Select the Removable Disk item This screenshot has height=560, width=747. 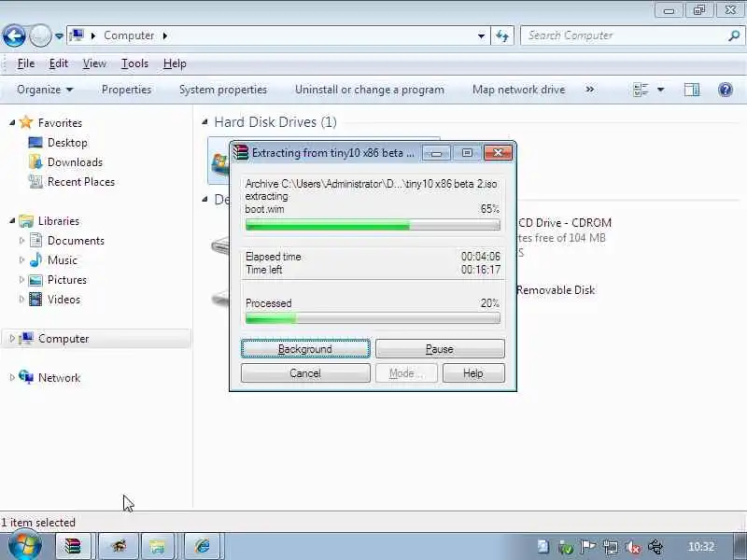556,290
